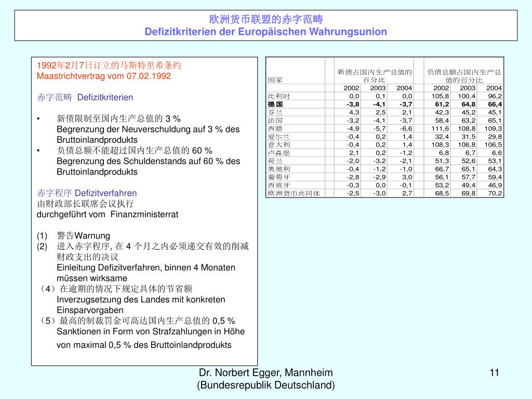Viewport: 532px width, 399px height.
Task: Click the value 70,2 in 欧洲货币共同体 row
Action: point(495,193)
